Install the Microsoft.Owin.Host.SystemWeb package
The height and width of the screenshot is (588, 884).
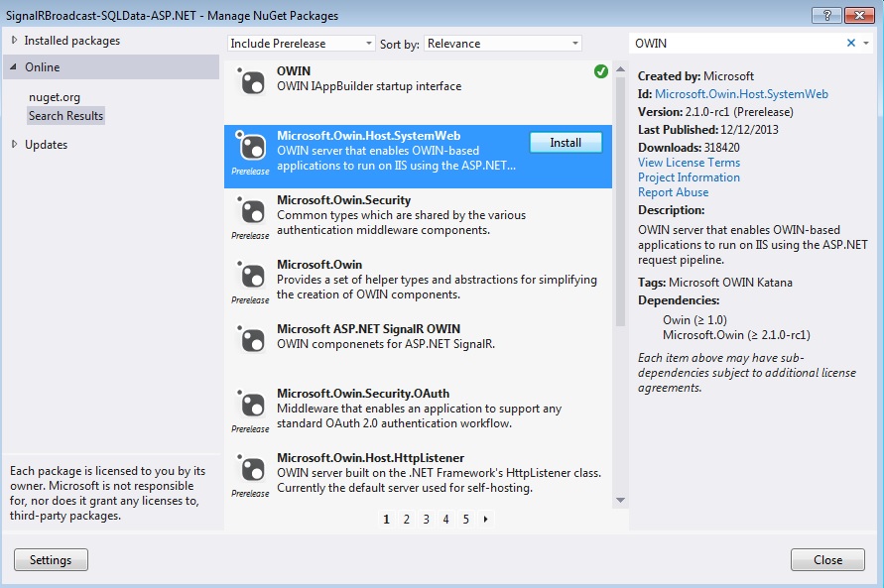566,143
